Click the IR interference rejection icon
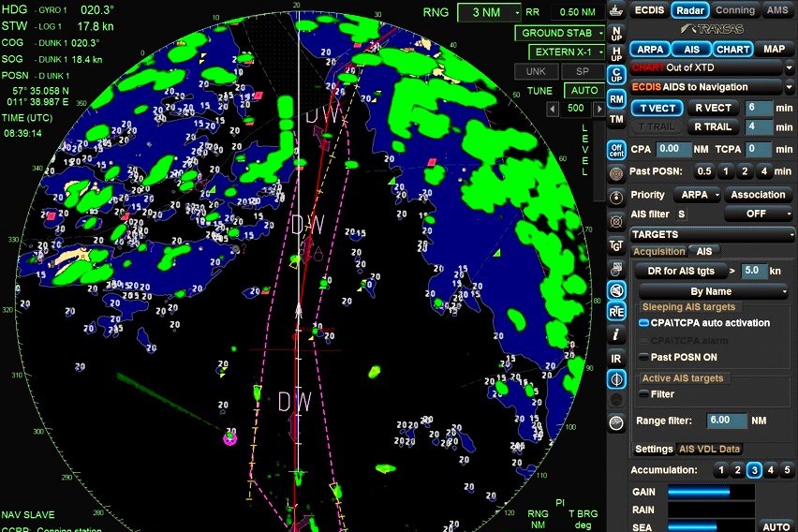798x532 pixels. coord(616,358)
